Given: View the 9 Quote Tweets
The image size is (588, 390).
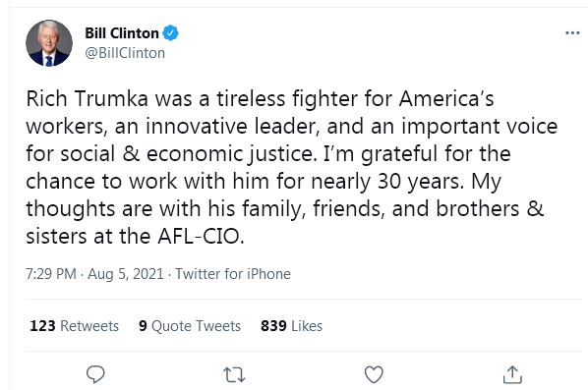Looking at the screenshot, I should 190,326.
